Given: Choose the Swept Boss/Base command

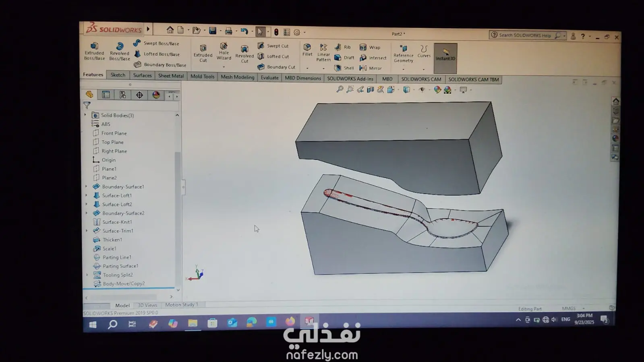Looking at the screenshot, I should click(156, 43).
